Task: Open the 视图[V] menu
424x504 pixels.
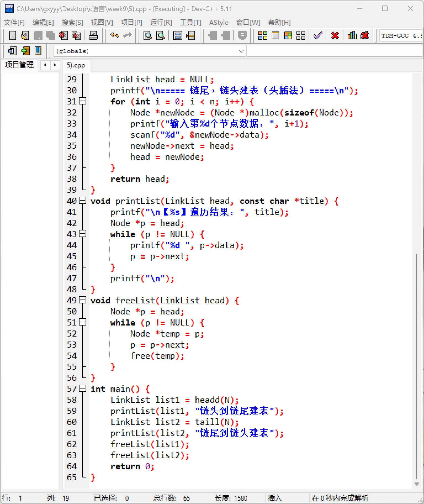Action: [102, 22]
